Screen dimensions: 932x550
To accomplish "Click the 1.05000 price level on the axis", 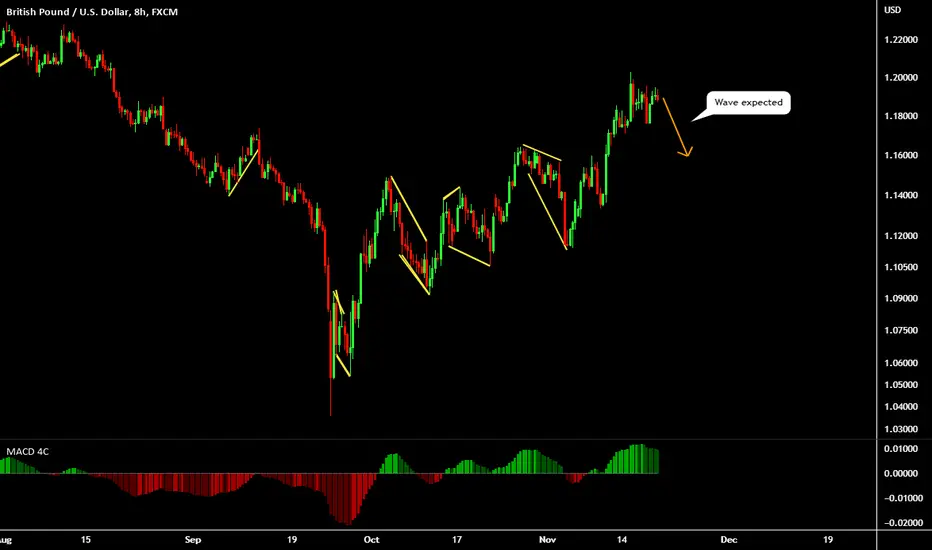I will click(x=900, y=385).
